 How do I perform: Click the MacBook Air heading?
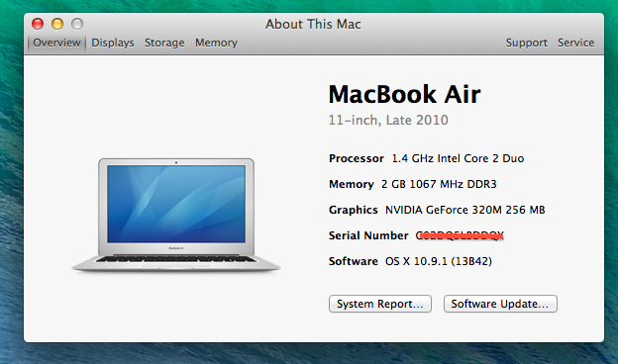tap(404, 94)
